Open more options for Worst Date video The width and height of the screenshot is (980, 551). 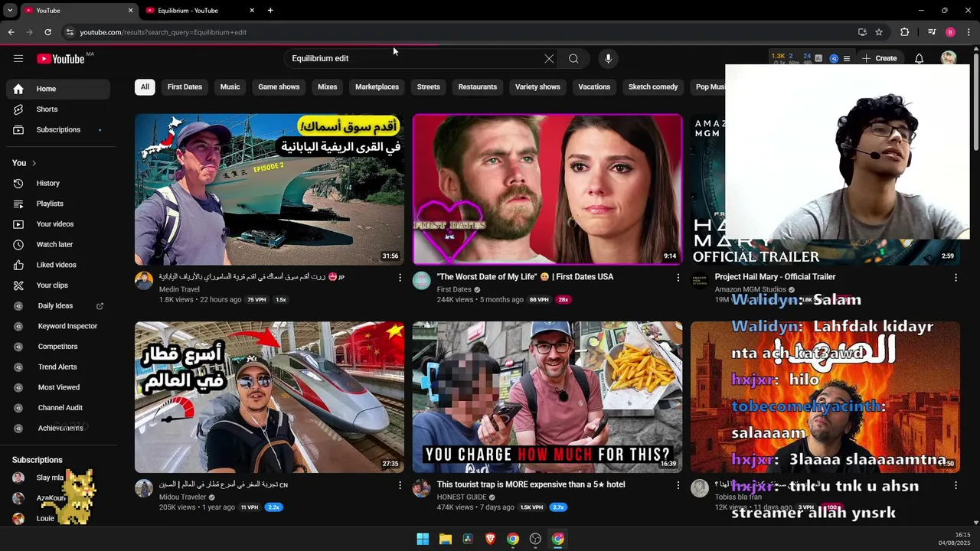coord(678,278)
